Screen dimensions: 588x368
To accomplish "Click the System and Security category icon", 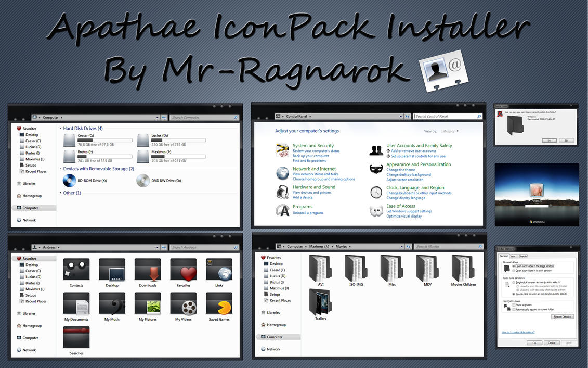I will point(282,150).
